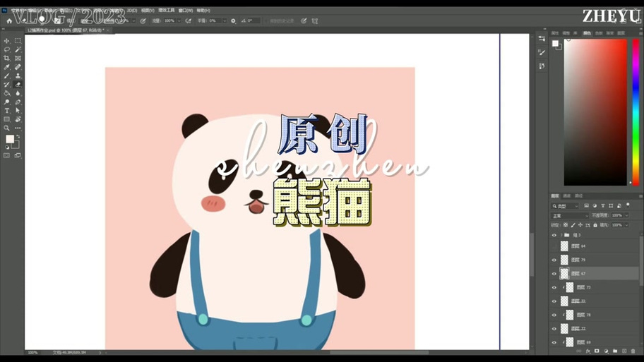Select the Blur tool
This screenshot has height=362, width=644.
18,93
